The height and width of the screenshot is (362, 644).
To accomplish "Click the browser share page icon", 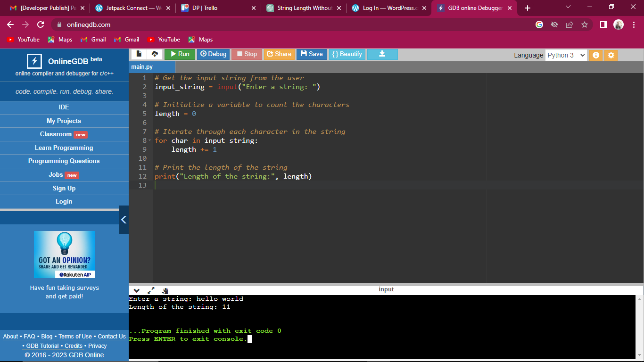I will click(x=570, y=25).
